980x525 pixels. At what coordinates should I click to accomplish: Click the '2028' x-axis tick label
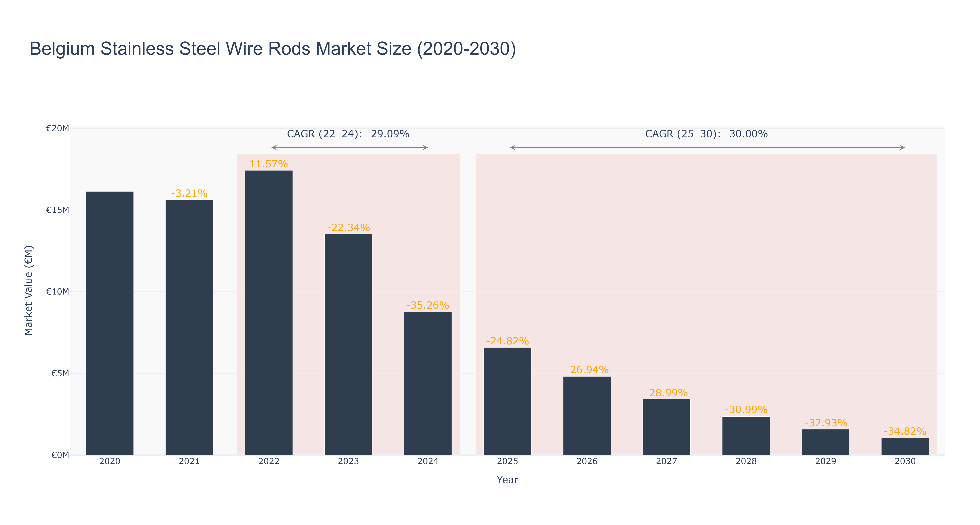tap(746, 461)
